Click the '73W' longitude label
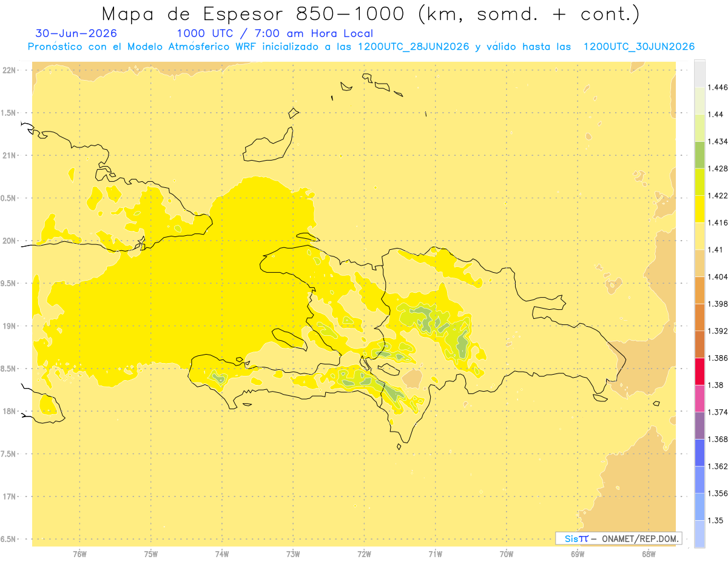 coord(293,554)
